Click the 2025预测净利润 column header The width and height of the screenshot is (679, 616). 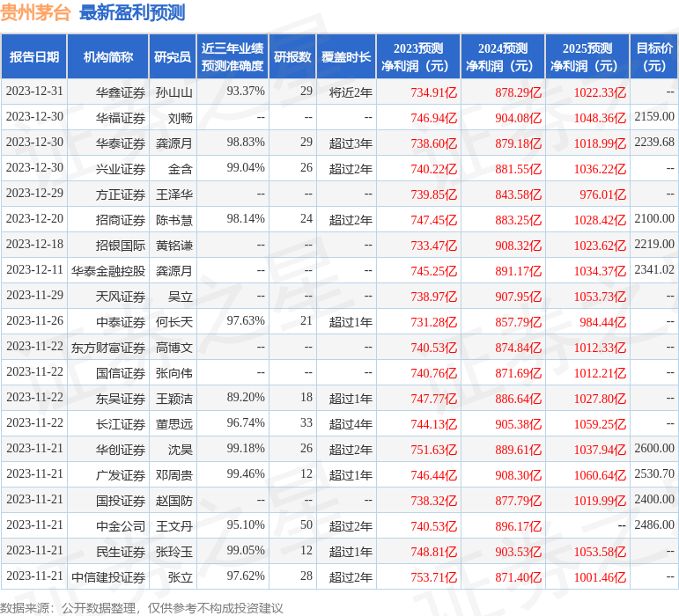(587, 57)
